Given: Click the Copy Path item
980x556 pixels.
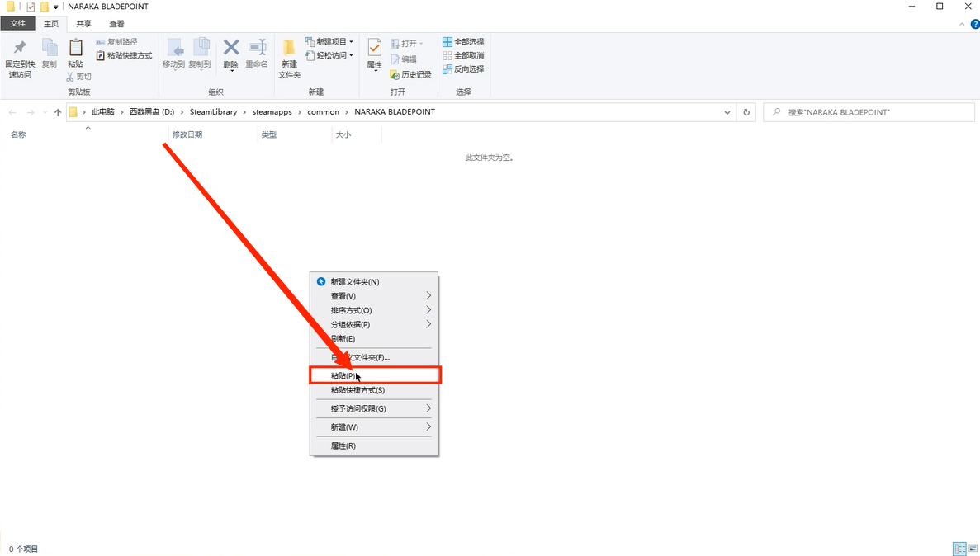Looking at the screenshot, I should pos(117,42).
